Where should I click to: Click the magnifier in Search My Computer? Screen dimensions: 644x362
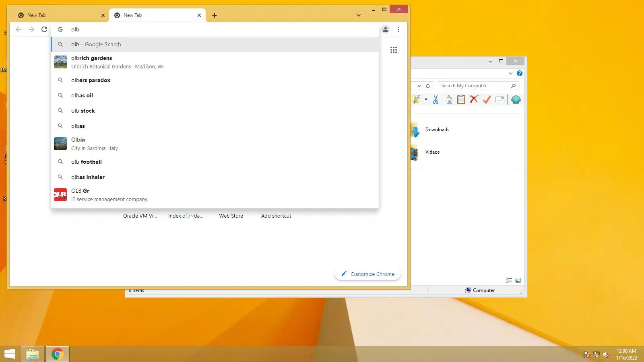[513, 86]
